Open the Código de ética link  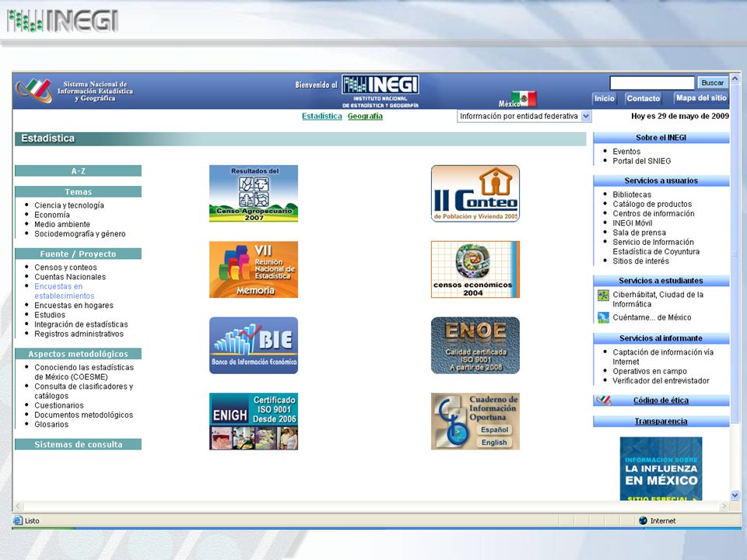[661, 401]
